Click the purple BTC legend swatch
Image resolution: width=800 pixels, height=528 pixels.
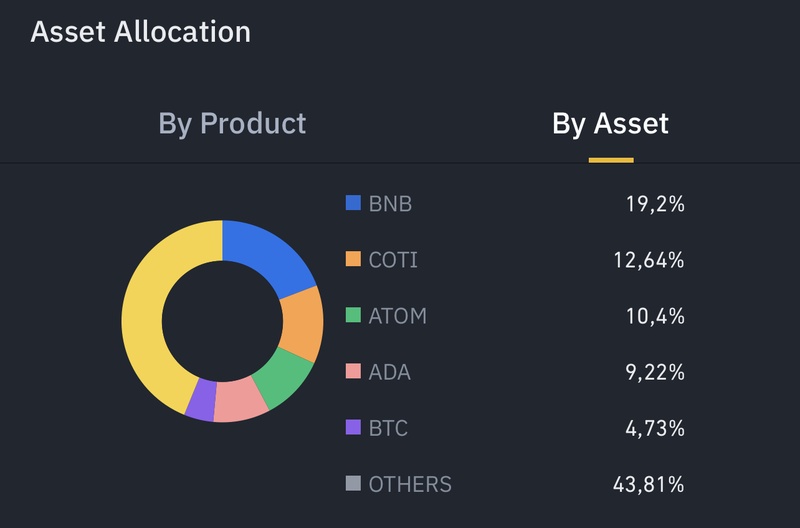353,427
